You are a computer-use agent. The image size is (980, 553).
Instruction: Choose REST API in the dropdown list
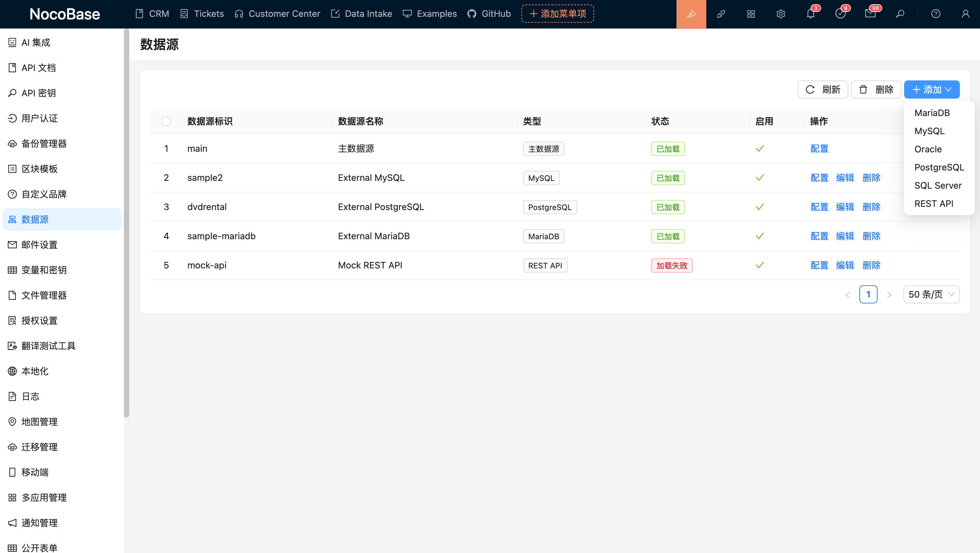[934, 204]
